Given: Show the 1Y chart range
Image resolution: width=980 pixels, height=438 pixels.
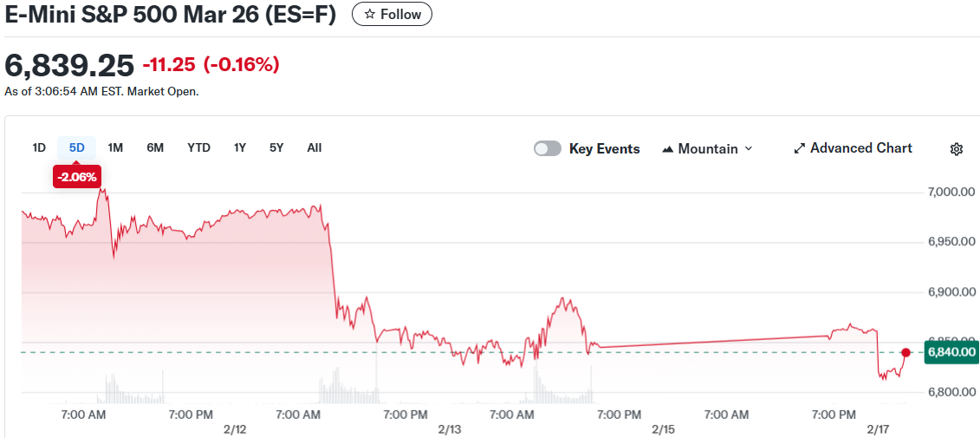Looking at the screenshot, I should (240, 147).
